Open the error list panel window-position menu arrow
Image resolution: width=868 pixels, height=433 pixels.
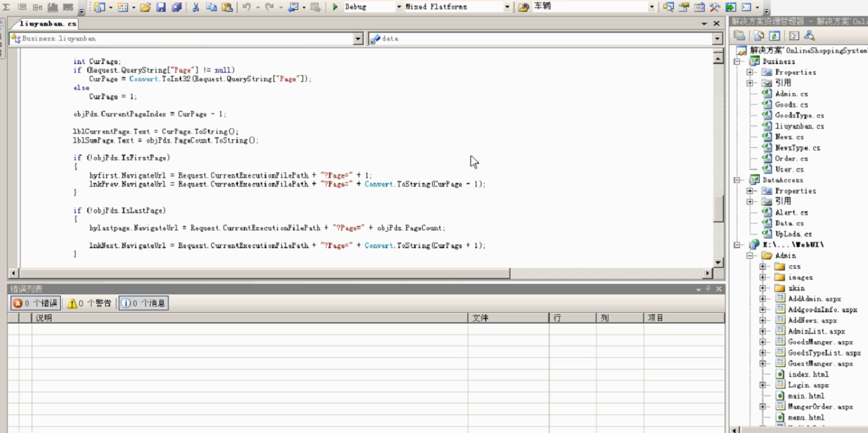698,290
